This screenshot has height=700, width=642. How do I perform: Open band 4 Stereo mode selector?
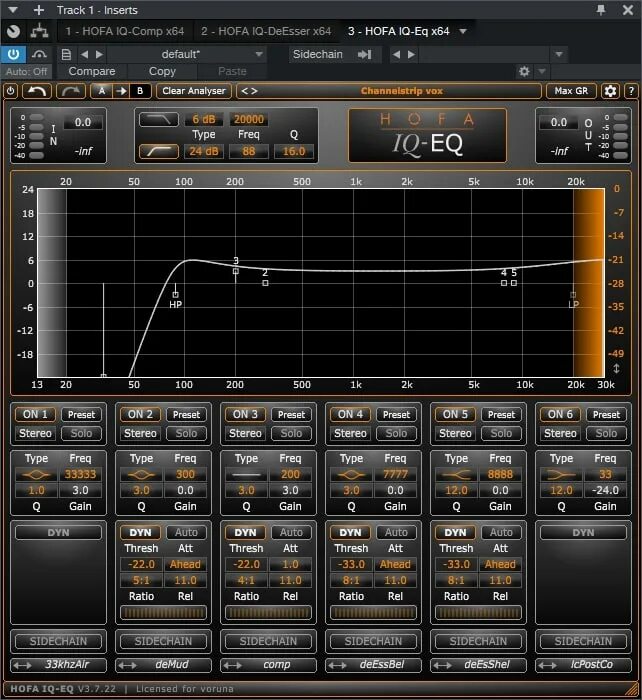(350, 433)
